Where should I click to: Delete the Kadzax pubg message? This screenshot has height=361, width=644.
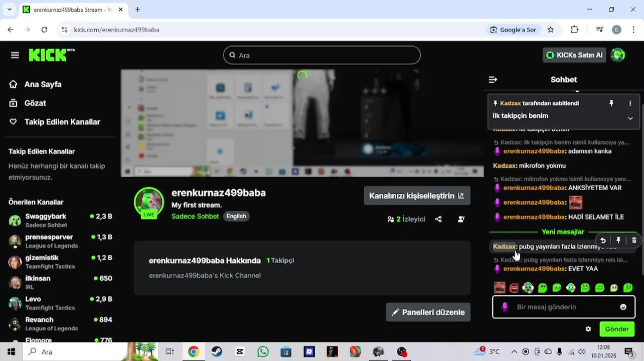point(634,241)
